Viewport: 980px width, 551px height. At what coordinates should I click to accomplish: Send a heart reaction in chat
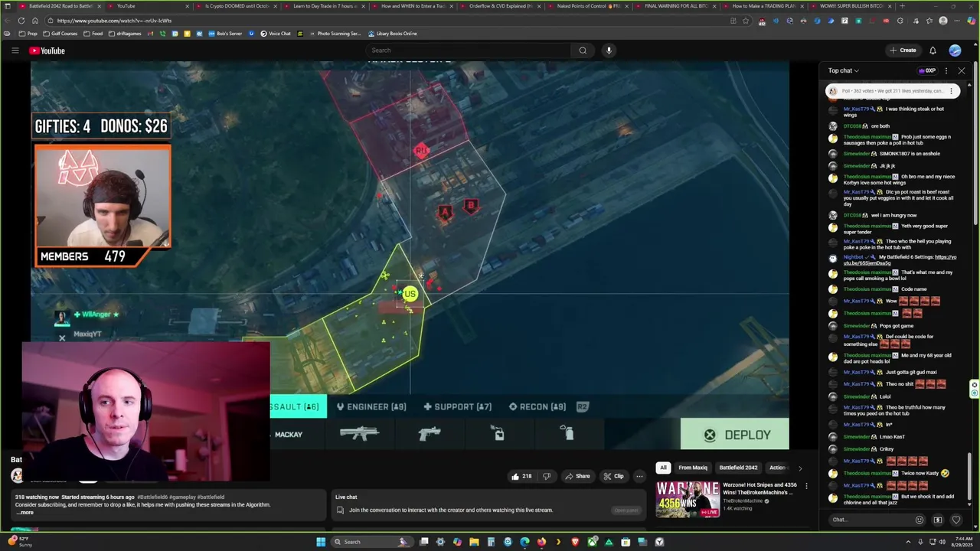956,520
